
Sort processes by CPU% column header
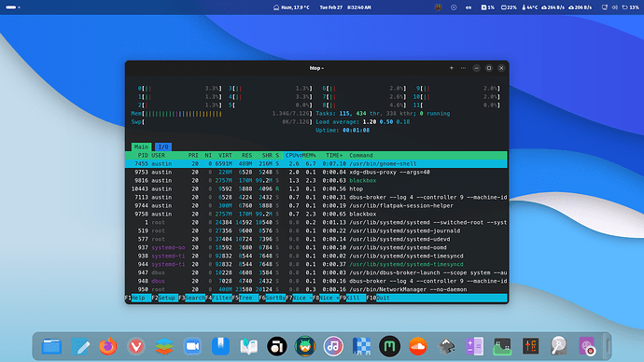coord(293,155)
